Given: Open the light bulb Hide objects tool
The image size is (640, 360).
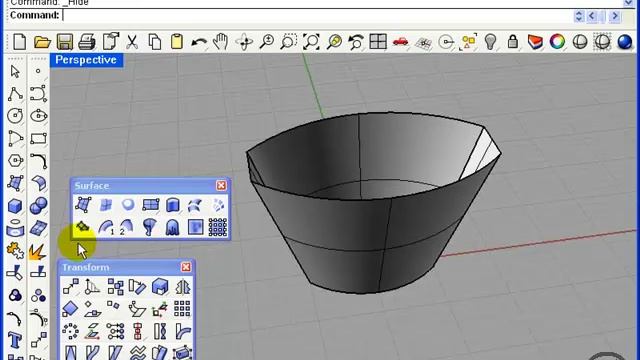Looking at the screenshot, I should [490, 42].
